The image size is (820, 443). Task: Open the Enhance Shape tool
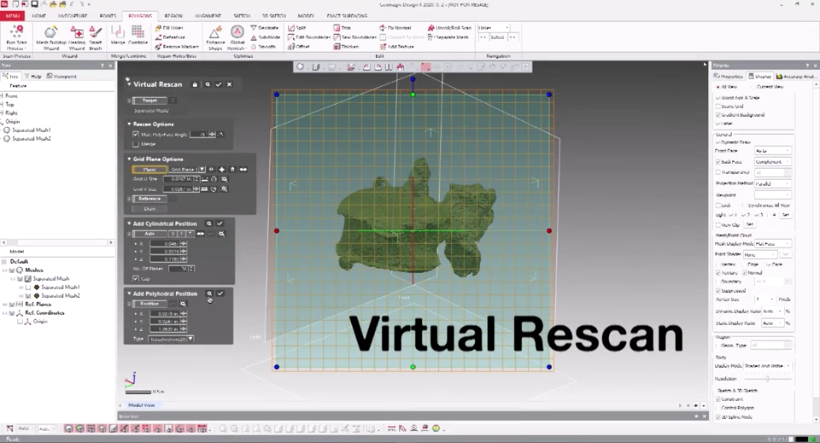[215, 37]
